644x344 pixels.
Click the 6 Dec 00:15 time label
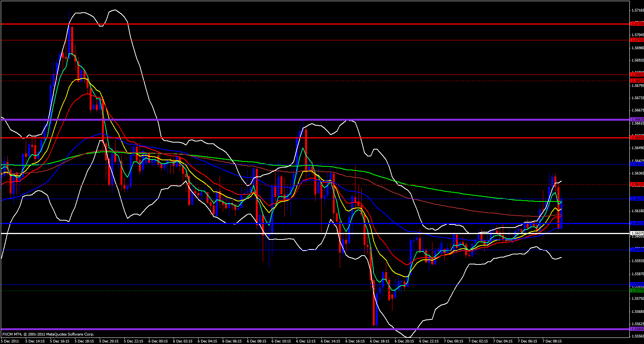[x=158, y=341]
